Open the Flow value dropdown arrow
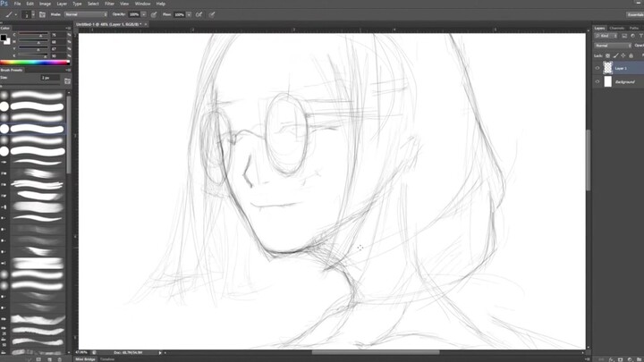The height and width of the screenshot is (362, 644). point(189,14)
